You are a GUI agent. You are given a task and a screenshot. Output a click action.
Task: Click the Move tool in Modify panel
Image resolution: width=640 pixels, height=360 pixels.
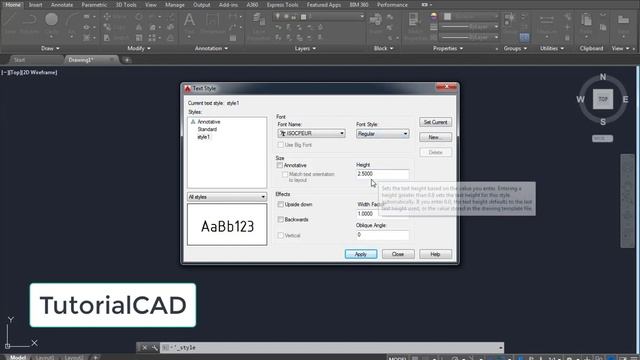click(x=107, y=17)
